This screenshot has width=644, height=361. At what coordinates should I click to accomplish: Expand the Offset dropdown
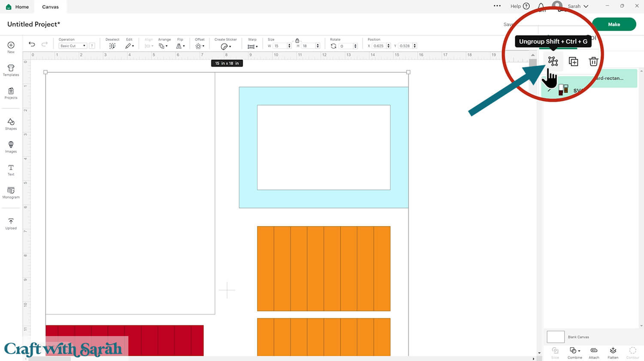pos(200,46)
